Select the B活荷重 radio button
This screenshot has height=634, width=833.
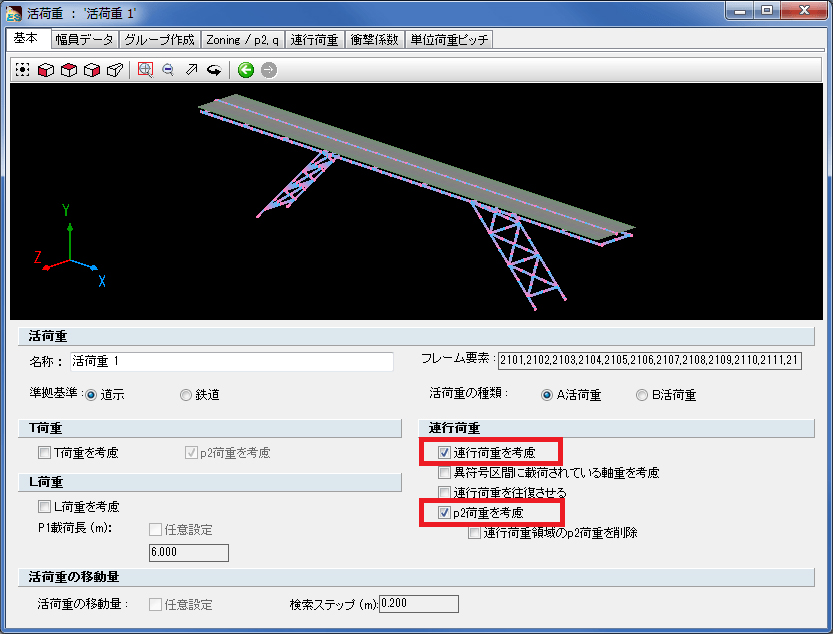642,395
